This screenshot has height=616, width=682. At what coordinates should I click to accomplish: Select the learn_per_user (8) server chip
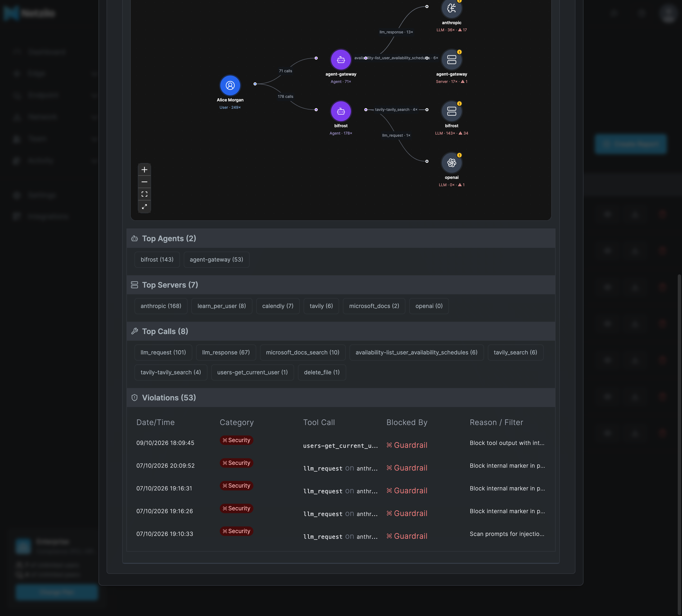(x=222, y=306)
